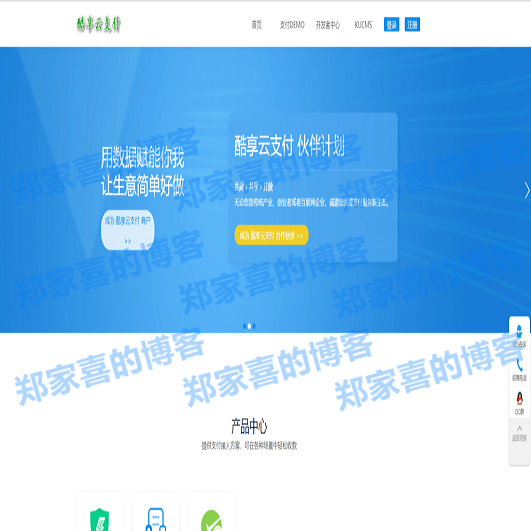Open the green shield product card icon

(100, 520)
